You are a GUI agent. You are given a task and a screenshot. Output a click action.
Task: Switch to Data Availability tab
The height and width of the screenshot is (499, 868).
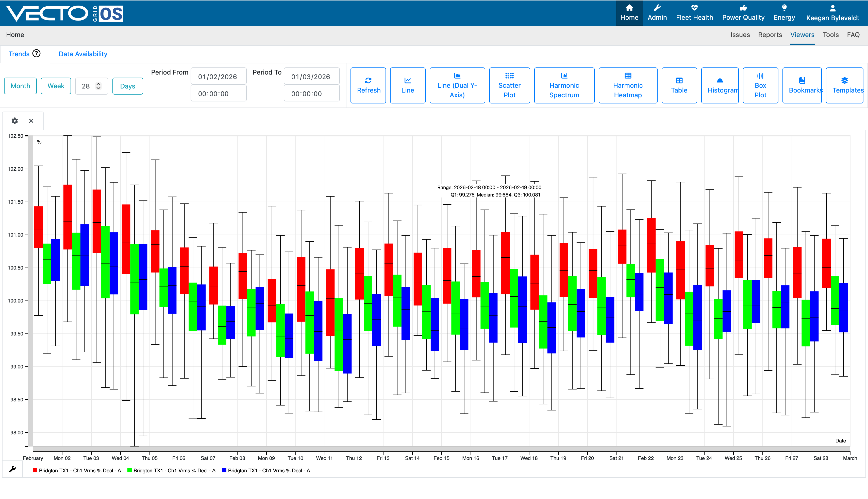click(x=83, y=54)
